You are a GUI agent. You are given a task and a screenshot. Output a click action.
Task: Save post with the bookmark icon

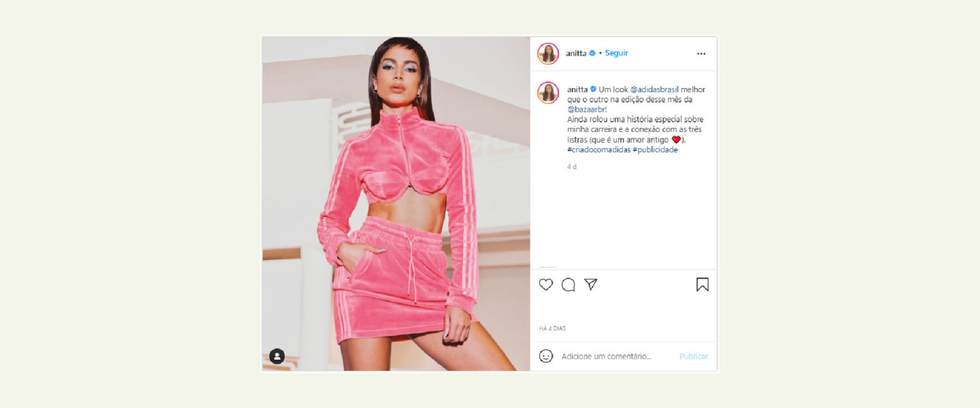click(x=702, y=285)
